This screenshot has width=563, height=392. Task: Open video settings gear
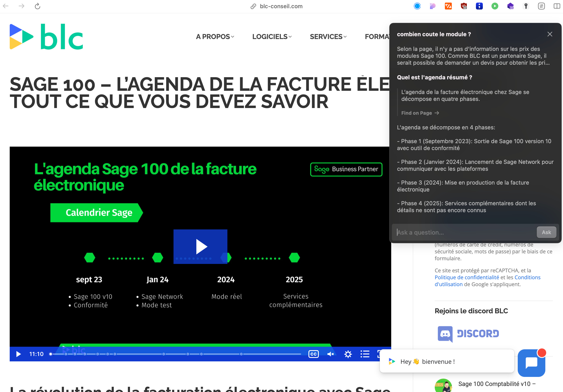348,354
